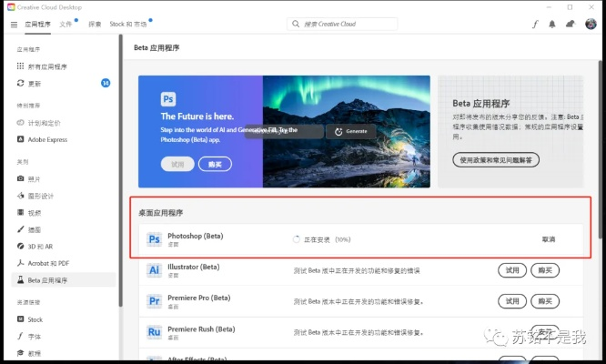Open 更新 updates in the sidebar

coord(35,83)
